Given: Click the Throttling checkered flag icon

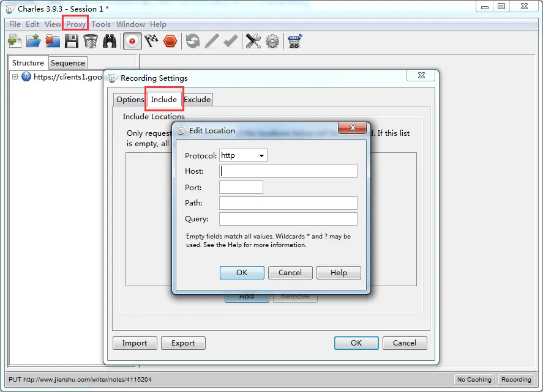Looking at the screenshot, I should tap(151, 42).
